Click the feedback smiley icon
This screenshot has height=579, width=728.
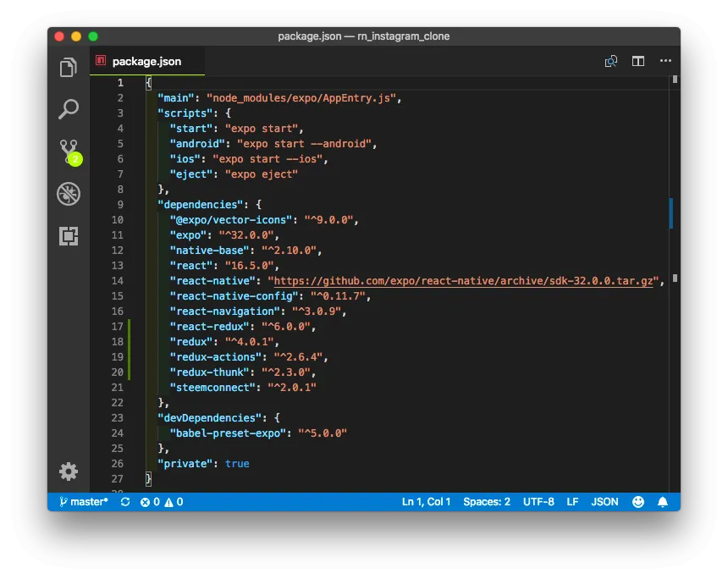(x=638, y=501)
